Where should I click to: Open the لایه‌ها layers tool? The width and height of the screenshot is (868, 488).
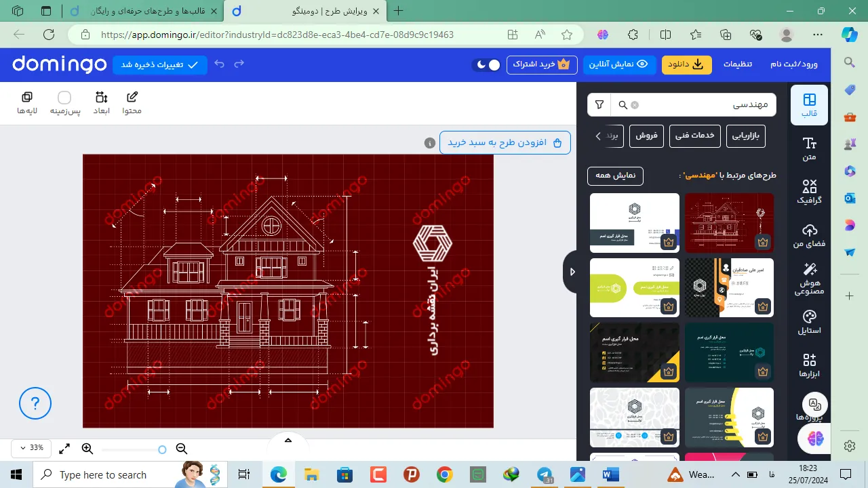pos(27,103)
